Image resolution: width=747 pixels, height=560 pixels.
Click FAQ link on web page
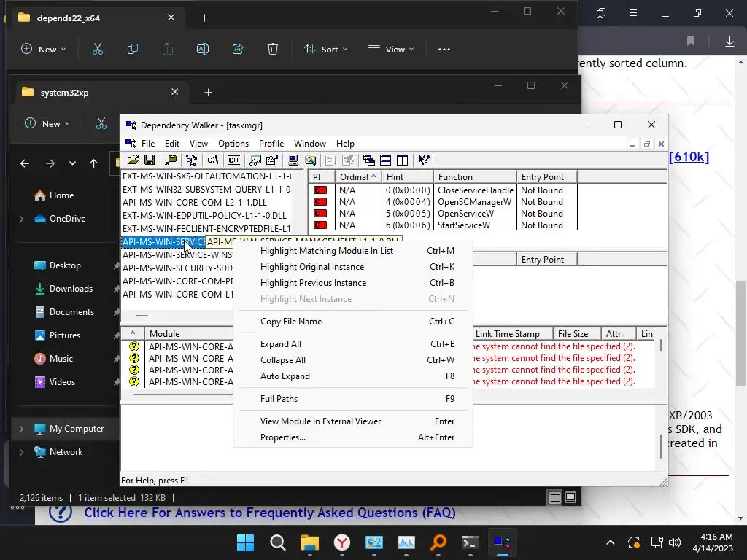coord(270,513)
